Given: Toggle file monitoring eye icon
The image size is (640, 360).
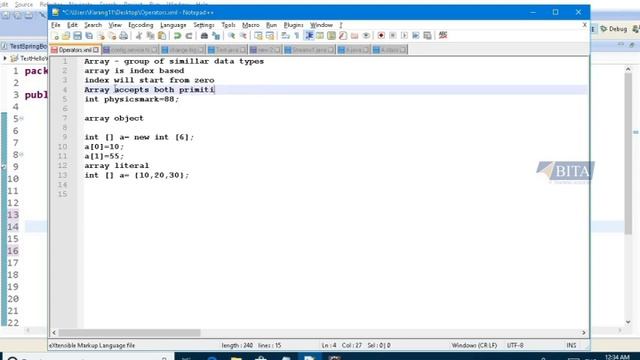Looking at the screenshot, I should (366, 36).
